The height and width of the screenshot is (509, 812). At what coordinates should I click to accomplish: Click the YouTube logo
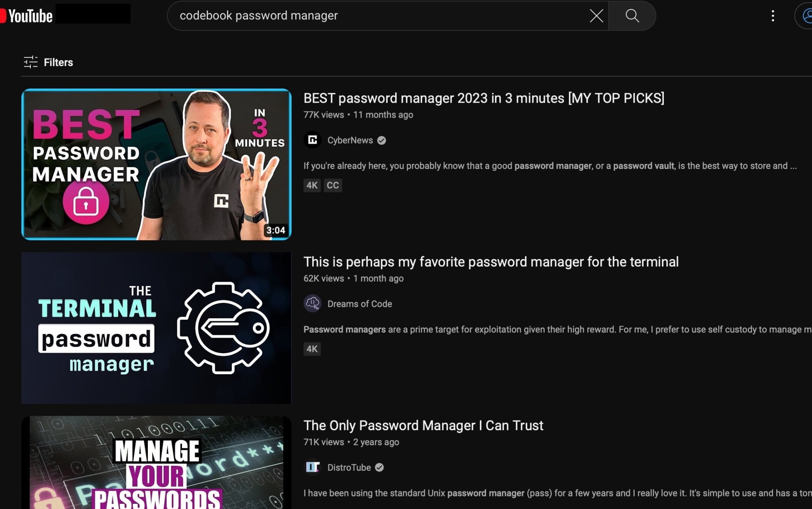26,16
